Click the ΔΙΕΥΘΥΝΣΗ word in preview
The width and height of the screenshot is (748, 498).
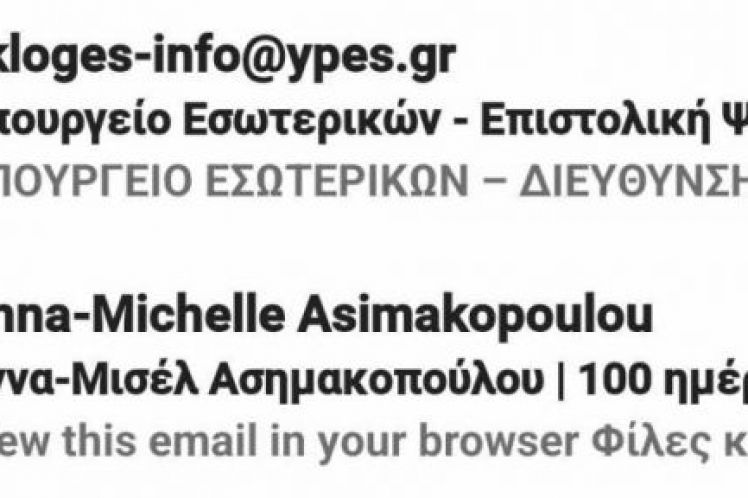pyautogui.click(x=634, y=181)
